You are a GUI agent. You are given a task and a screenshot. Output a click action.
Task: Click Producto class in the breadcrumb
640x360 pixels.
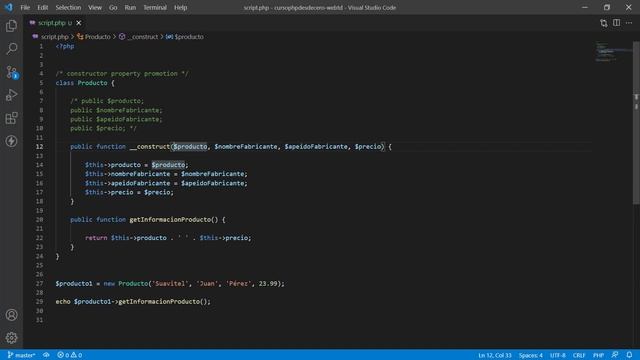point(98,37)
